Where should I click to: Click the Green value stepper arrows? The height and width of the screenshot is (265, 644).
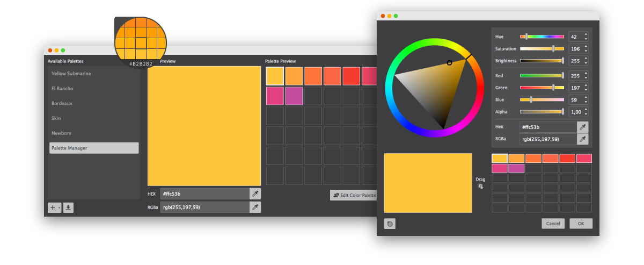click(586, 87)
